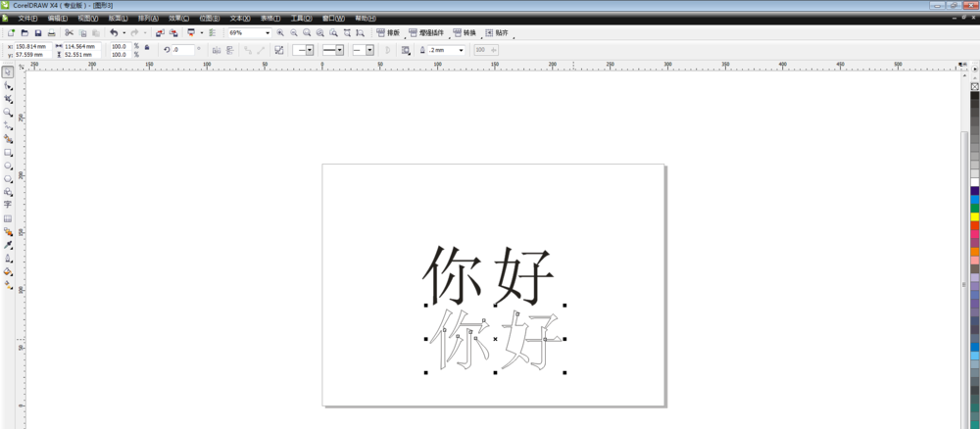Select the Interactive Blend tool
The image size is (980, 429).
(x=8, y=232)
